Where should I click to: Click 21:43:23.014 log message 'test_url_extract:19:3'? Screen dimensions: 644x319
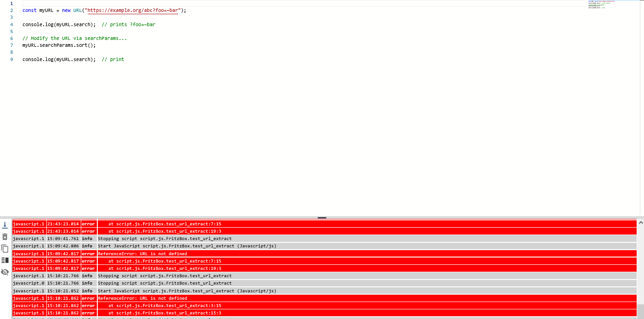(367, 231)
